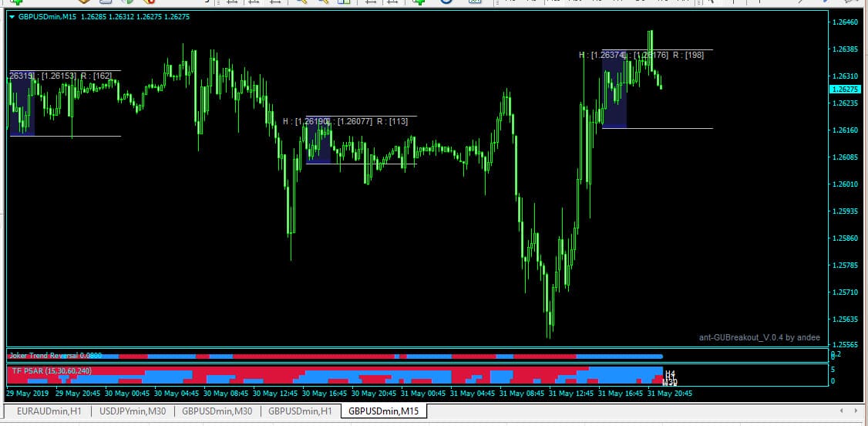Click the 1.26010 value on the price scale

tap(846, 184)
